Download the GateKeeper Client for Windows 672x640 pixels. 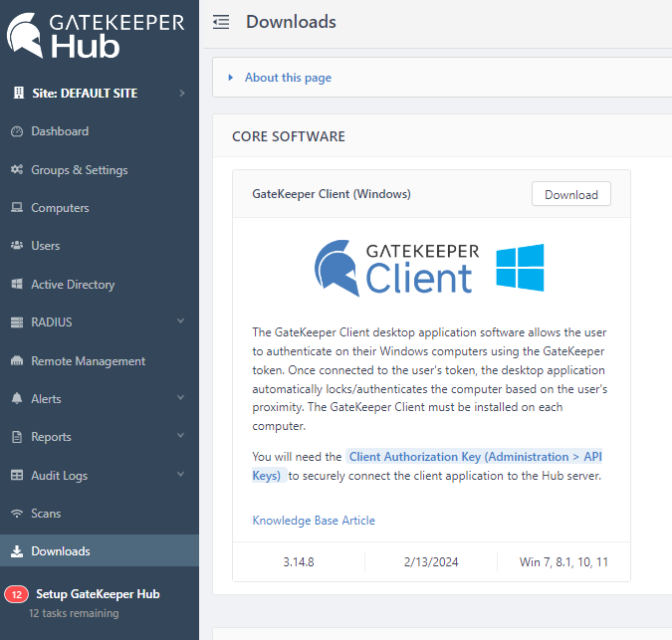pos(570,195)
